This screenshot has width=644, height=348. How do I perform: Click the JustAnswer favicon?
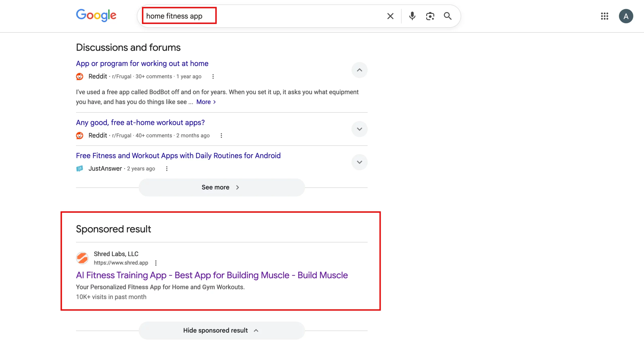(x=80, y=169)
